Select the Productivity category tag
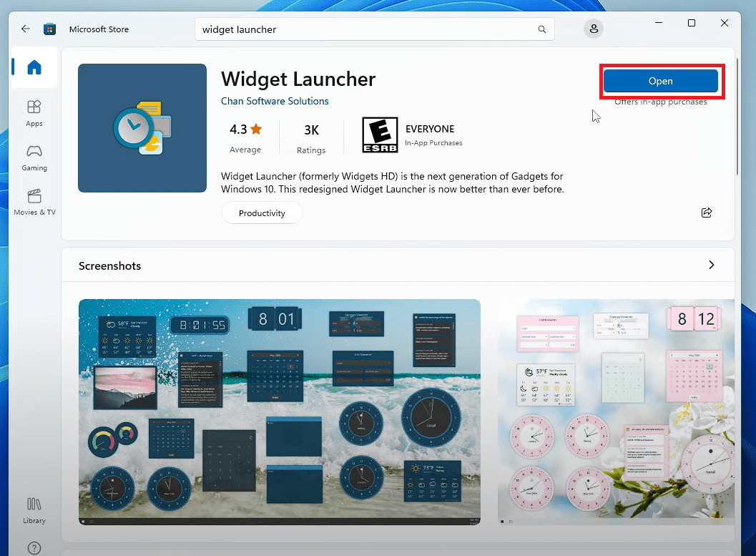 point(262,213)
